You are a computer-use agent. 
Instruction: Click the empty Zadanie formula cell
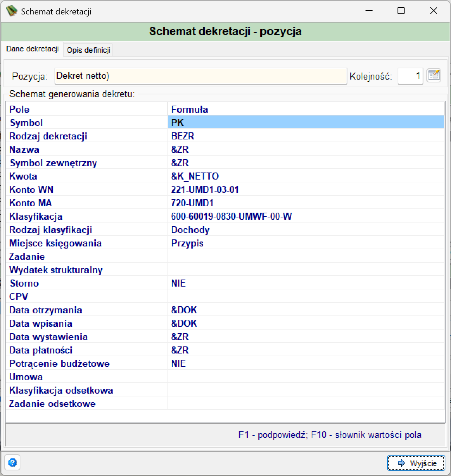click(306, 256)
